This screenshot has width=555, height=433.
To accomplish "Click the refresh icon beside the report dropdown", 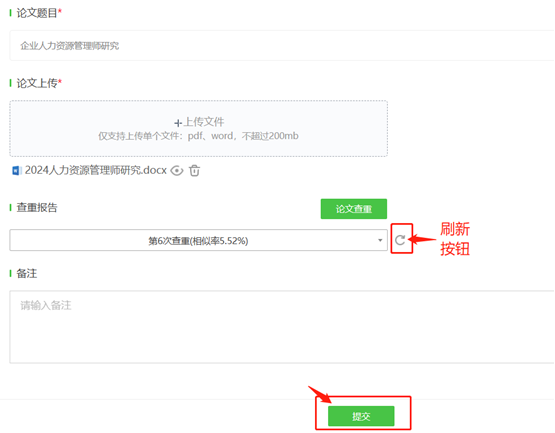I will pos(400,240).
